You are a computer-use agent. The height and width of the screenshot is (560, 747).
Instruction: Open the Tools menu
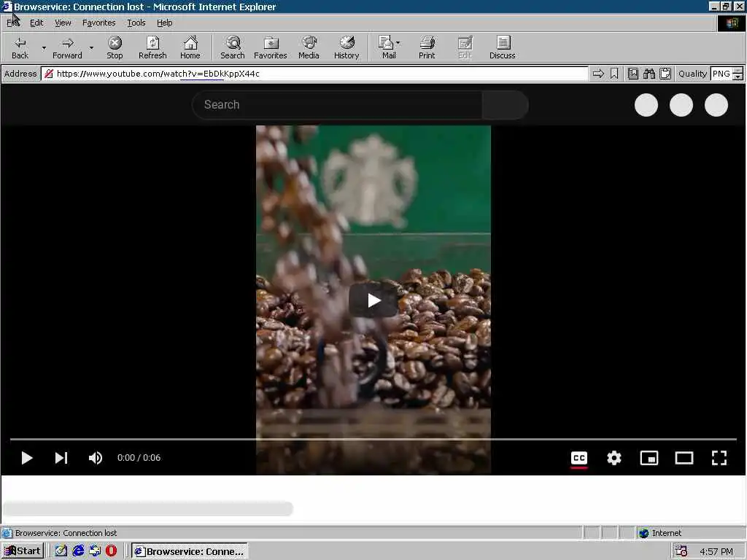(136, 23)
